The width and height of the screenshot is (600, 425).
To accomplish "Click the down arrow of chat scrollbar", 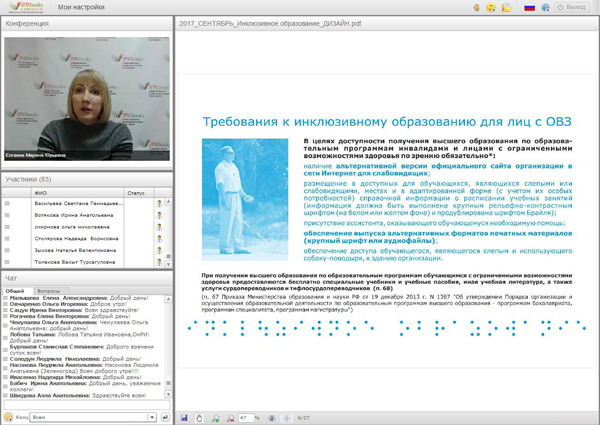I will coord(168,394).
